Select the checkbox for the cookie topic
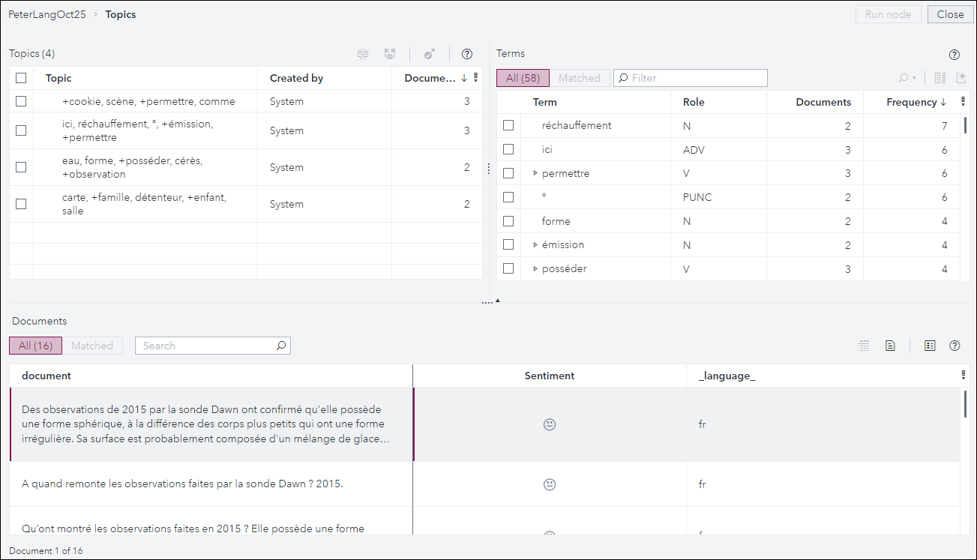This screenshot has width=977, height=560. (x=20, y=100)
